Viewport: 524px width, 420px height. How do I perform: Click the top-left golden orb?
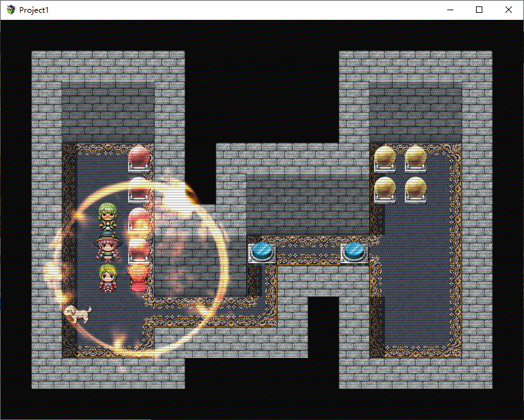click(x=384, y=159)
